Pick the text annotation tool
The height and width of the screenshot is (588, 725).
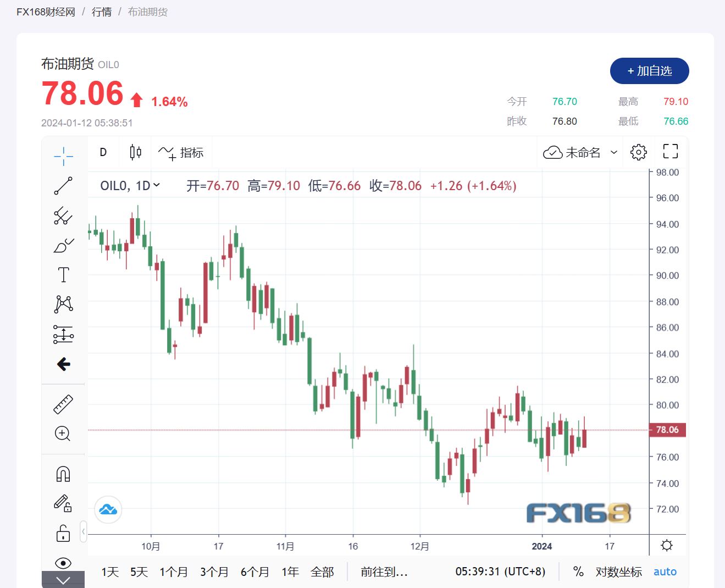click(63, 275)
